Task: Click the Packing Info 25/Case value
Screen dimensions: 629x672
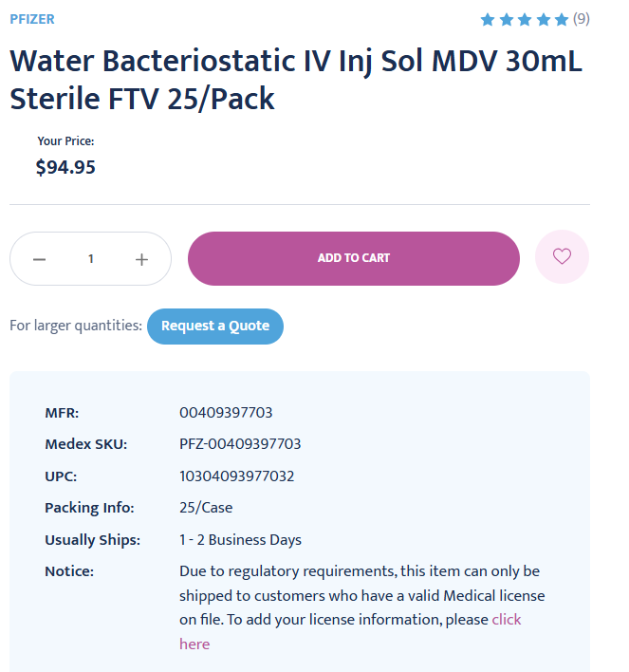Action: [206, 508]
